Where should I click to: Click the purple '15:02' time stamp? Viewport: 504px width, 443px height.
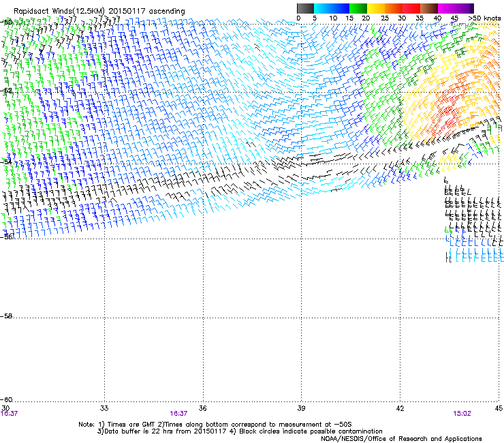[x=462, y=414]
